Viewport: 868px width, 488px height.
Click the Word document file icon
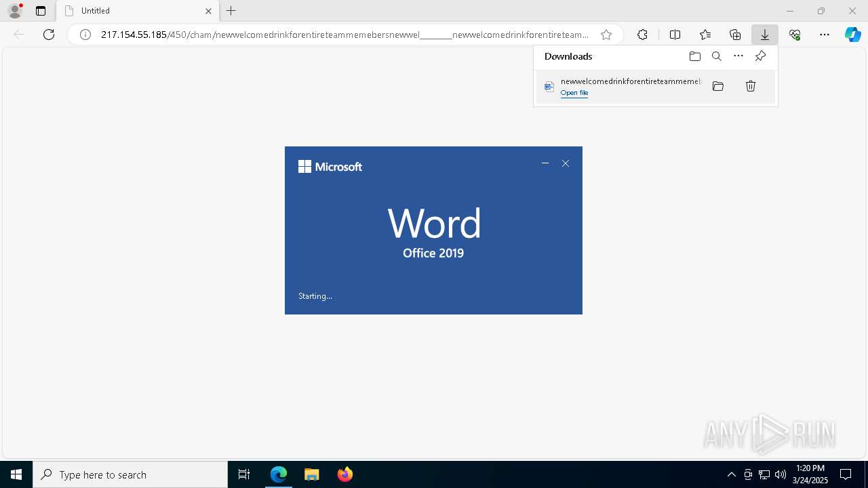click(549, 87)
